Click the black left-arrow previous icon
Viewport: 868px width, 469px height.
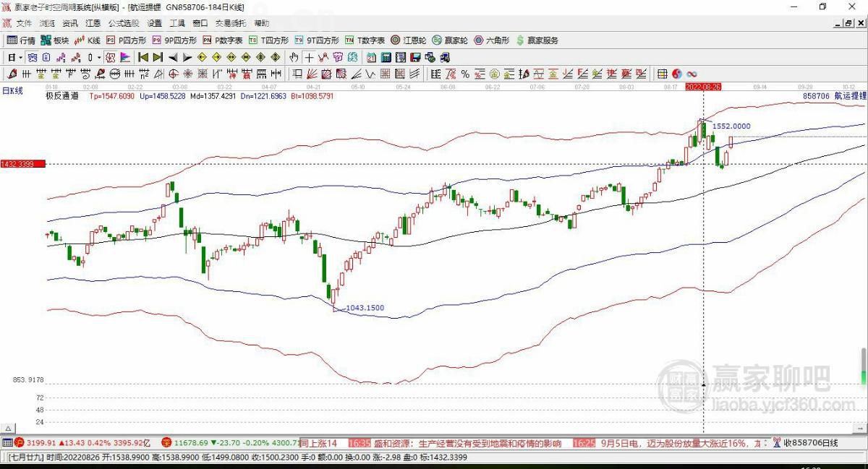click(174, 57)
